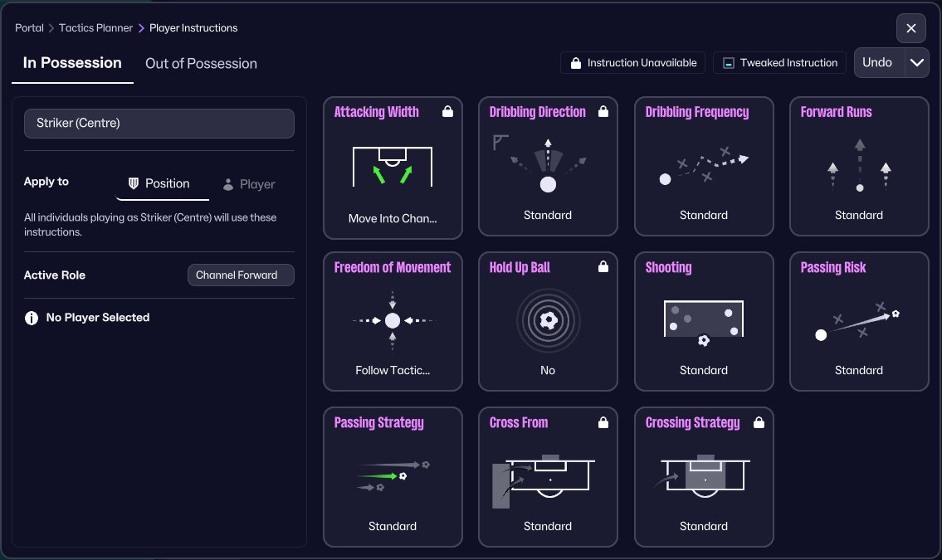This screenshot has width=942, height=560.
Task: Click the lock icon on Attacking Width
Action: pos(447,112)
